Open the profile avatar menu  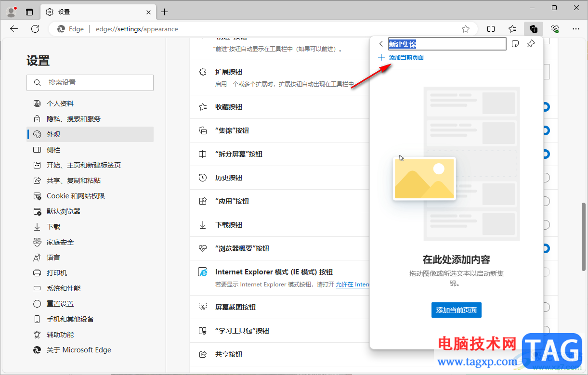pyautogui.click(x=12, y=12)
